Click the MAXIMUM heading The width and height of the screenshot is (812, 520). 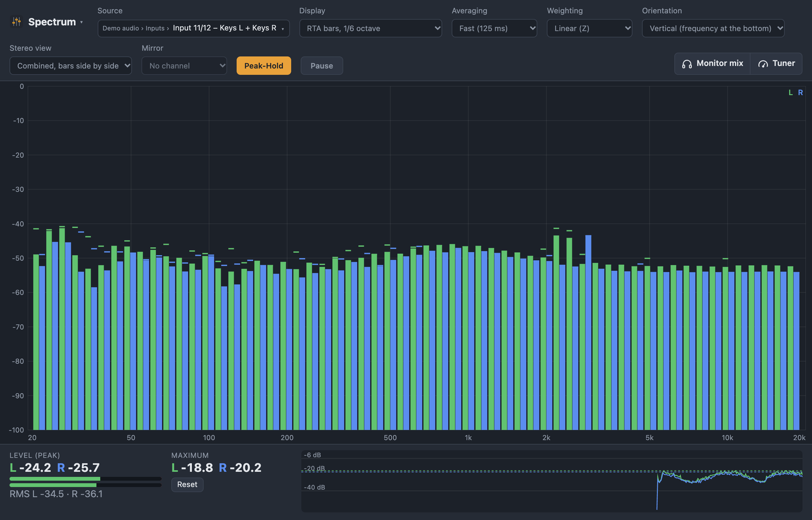190,456
